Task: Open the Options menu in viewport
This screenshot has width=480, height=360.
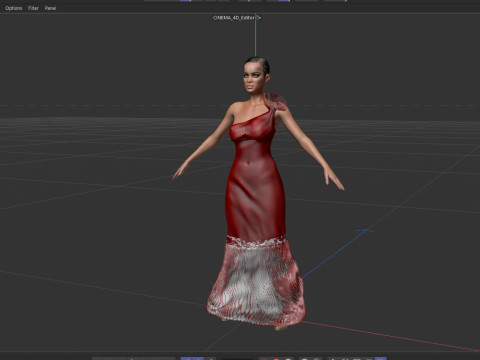Action: [14, 8]
